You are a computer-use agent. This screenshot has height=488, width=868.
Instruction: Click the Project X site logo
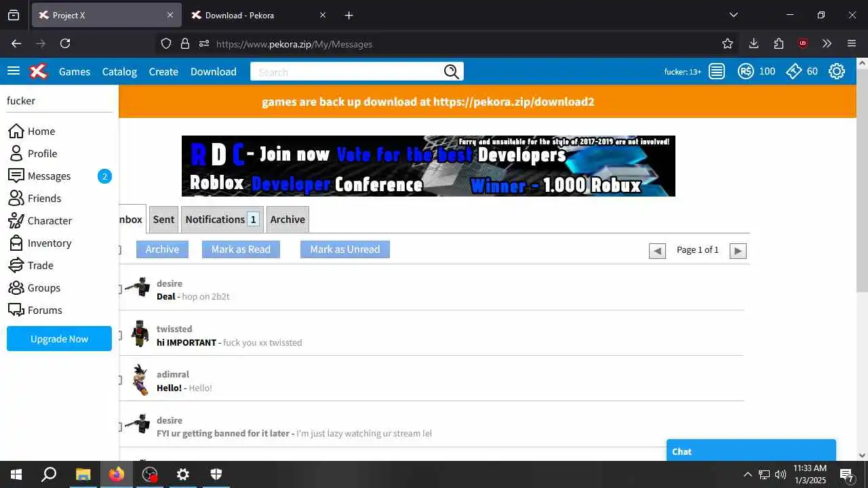coord(39,71)
